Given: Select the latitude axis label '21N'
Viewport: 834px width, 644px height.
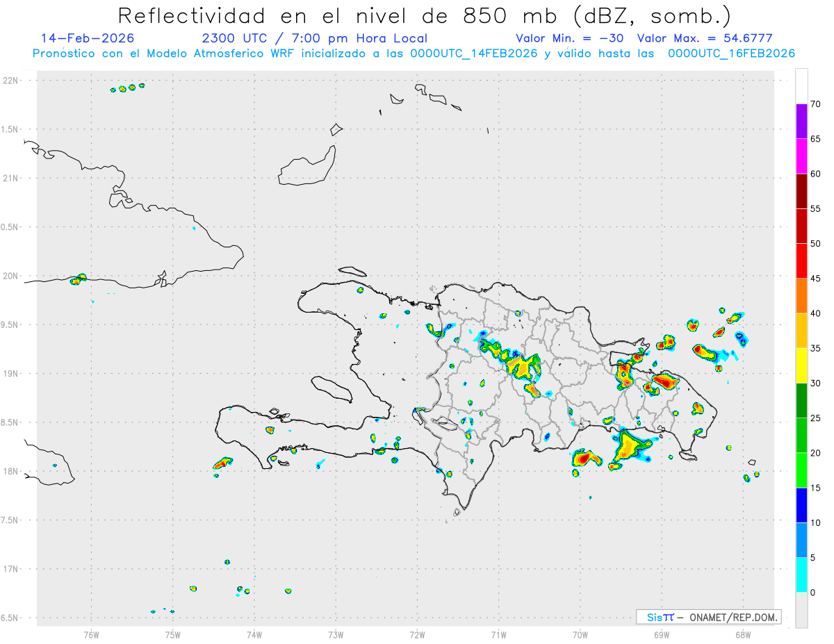Looking at the screenshot, I should pos(12,178).
